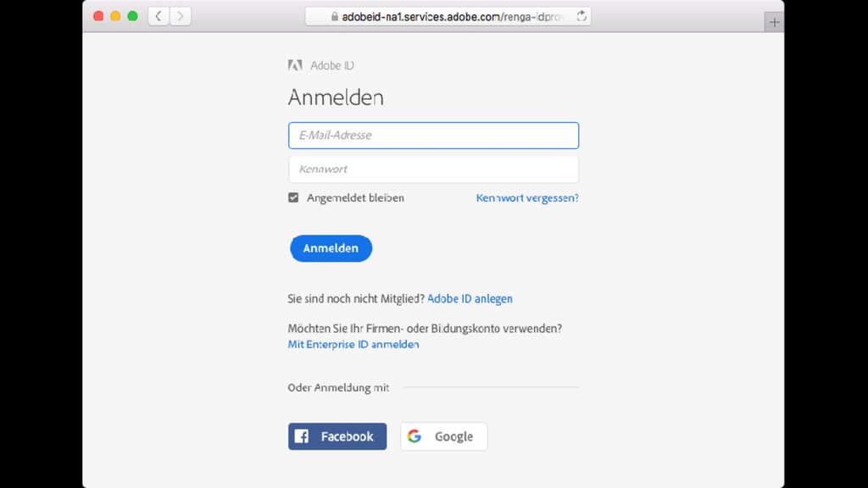868x488 pixels.
Task: Reload the page with the refresh icon
Action: tap(581, 16)
